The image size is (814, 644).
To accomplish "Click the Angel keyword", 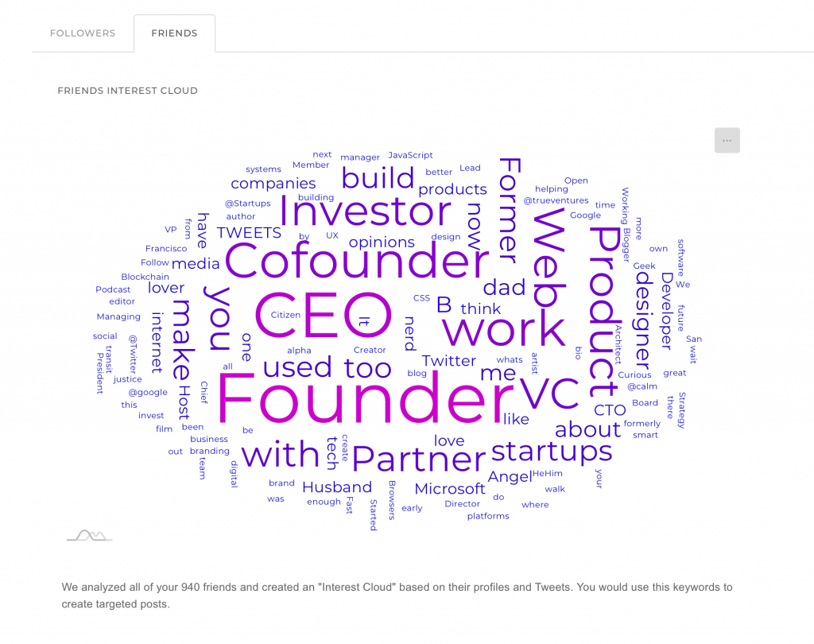I will [x=510, y=477].
